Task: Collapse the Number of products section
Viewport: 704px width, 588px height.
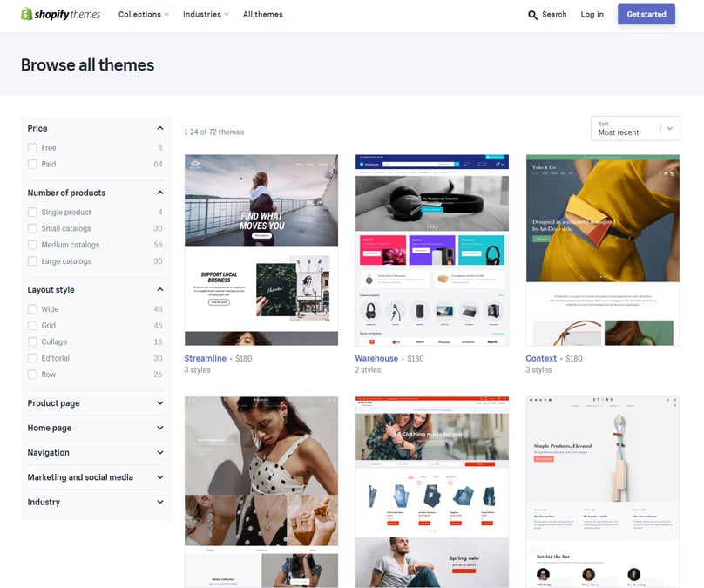Action: [x=160, y=193]
